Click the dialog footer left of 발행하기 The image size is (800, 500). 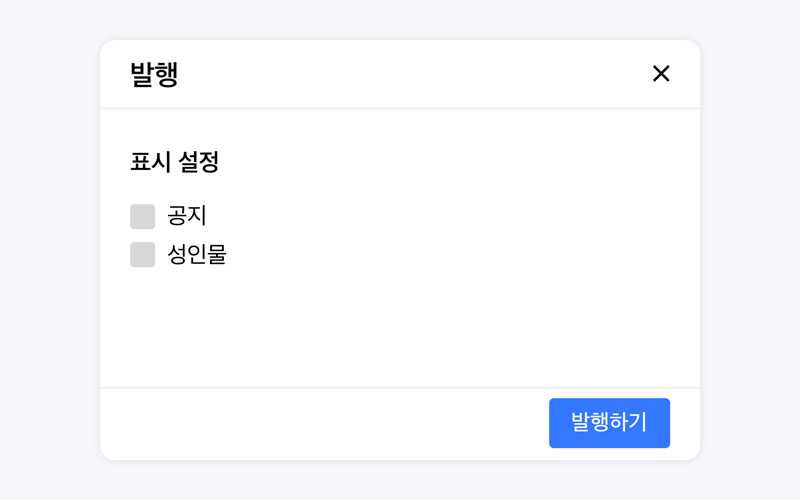[324, 423]
